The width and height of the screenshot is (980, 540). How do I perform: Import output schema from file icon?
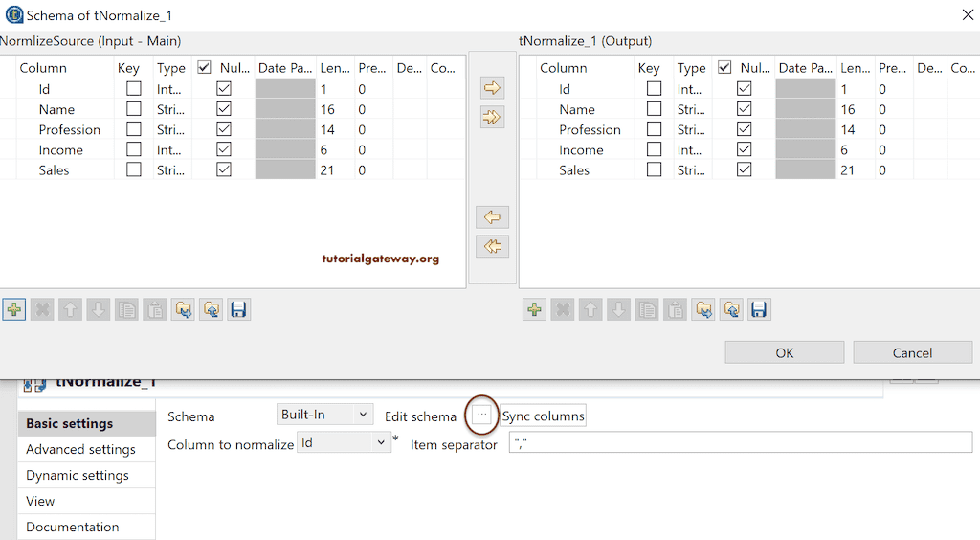703,309
